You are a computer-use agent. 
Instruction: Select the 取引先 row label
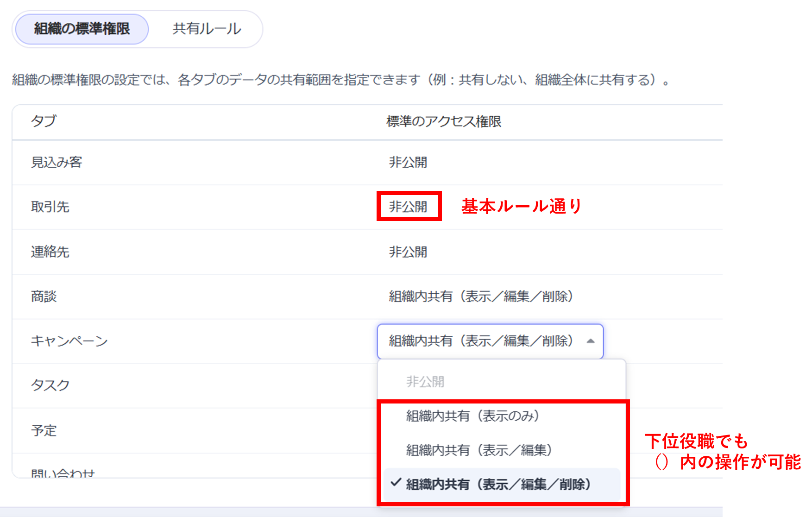tap(50, 207)
